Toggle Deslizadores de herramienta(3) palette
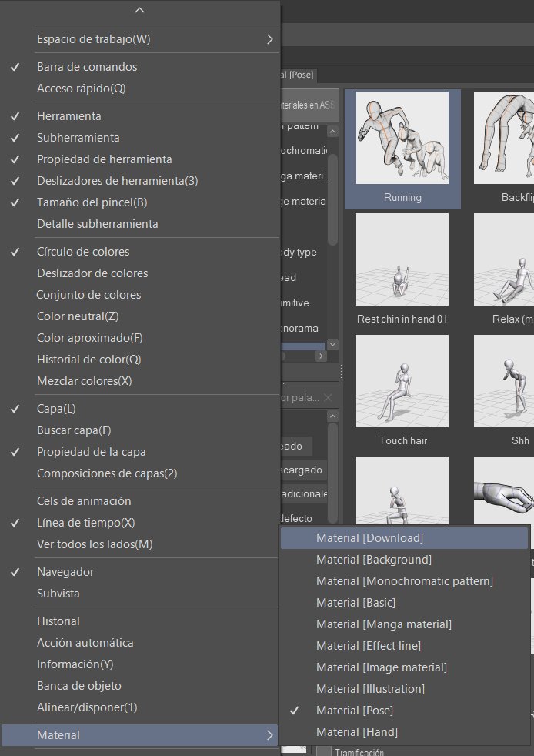Screen dimensions: 534x756 (x=140, y=181)
